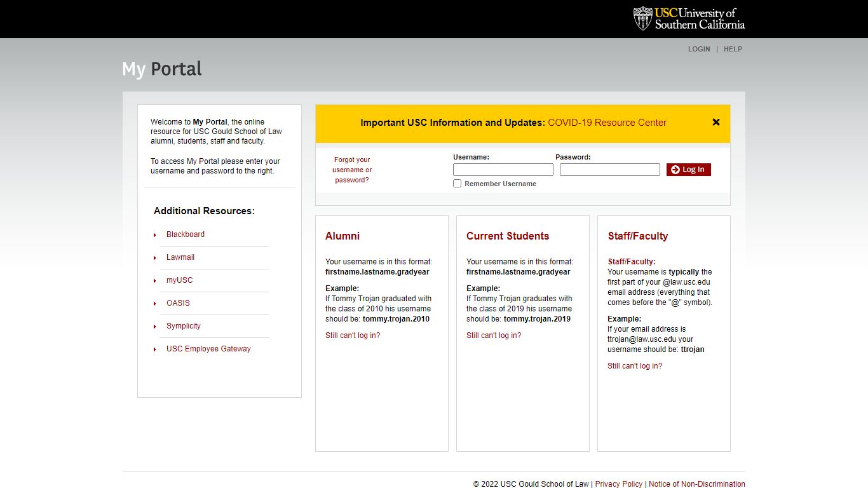Focus the Password input field
868x488 pixels.
pos(610,170)
